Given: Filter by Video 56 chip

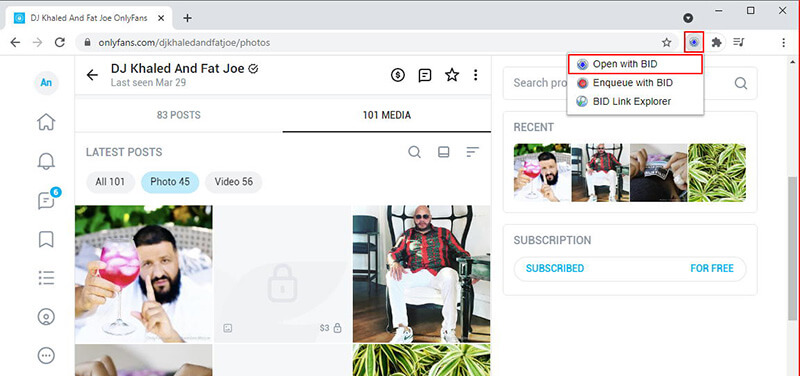Looking at the screenshot, I should point(234,182).
